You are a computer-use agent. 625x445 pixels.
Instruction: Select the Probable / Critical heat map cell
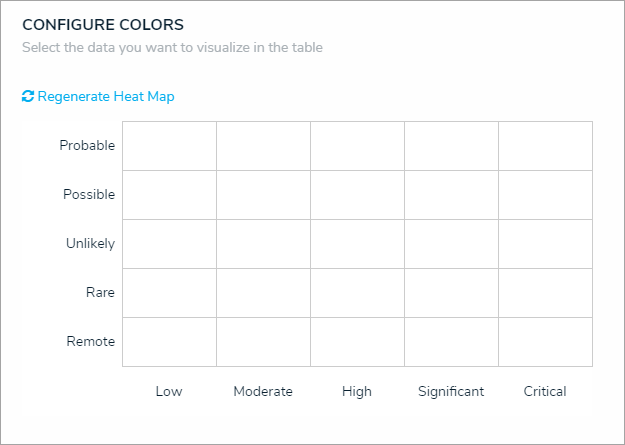tap(545, 146)
